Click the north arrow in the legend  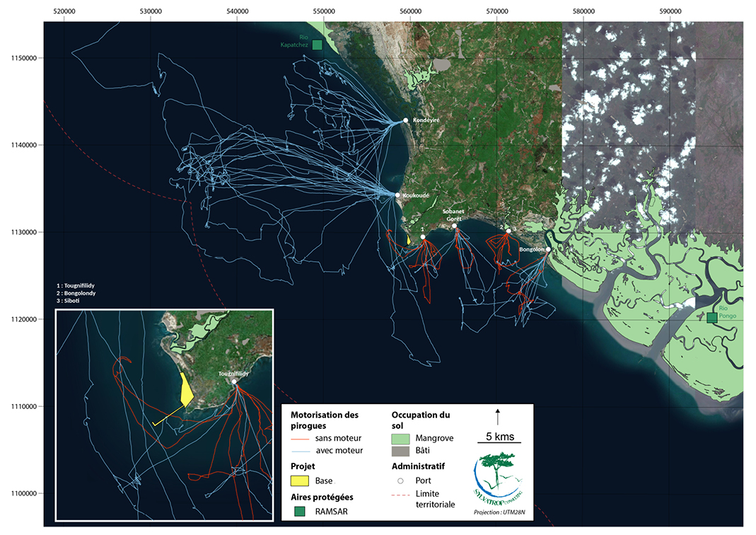pos(498,415)
